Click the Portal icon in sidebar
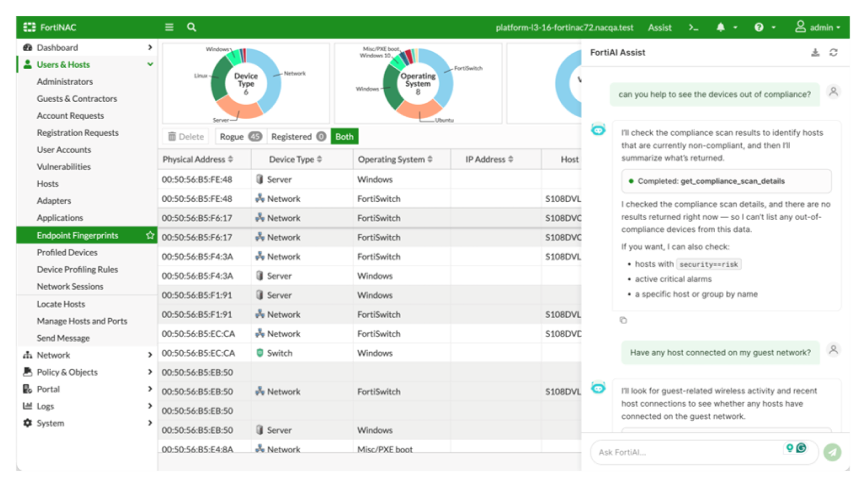This screenshot has height=487, width=866. tap(27, 389)
